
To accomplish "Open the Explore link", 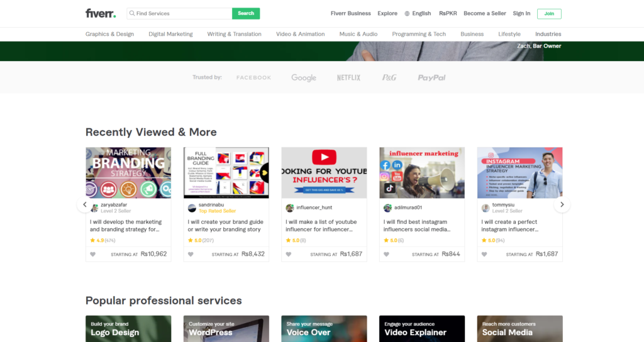I will tap(387, 14).
